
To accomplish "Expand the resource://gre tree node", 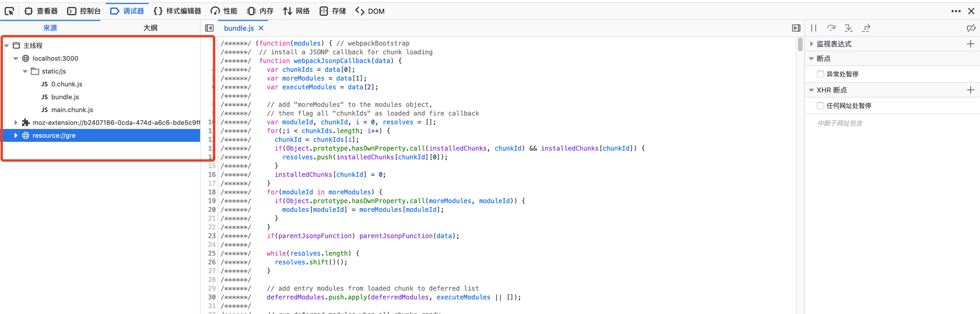I will (x=16, y=136).
